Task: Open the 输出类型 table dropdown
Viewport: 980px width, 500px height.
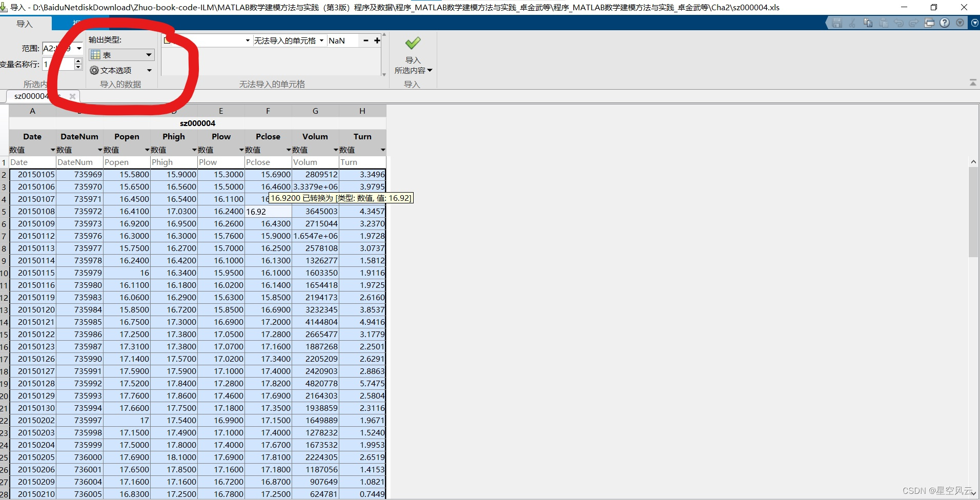Action: tap(121, 55)
